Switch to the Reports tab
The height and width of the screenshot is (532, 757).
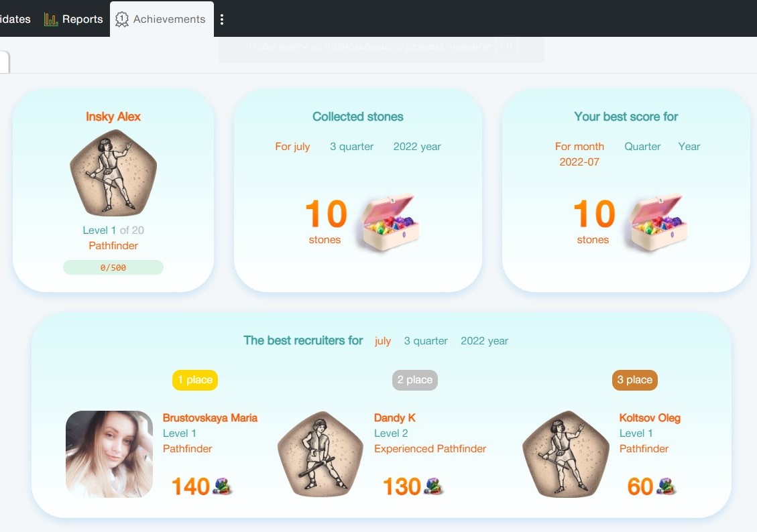(x=73, y=19)
